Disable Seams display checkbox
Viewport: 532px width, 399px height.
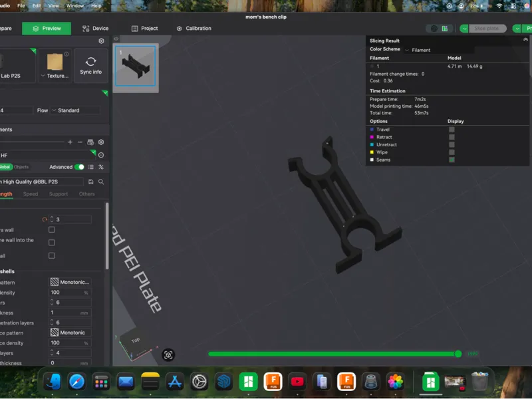(452, 160)
